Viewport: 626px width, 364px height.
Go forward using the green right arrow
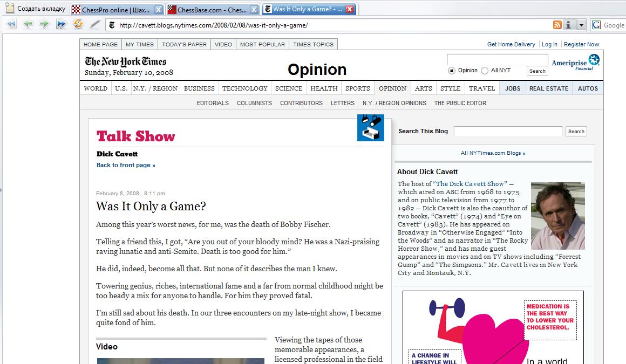pos(44,24)
